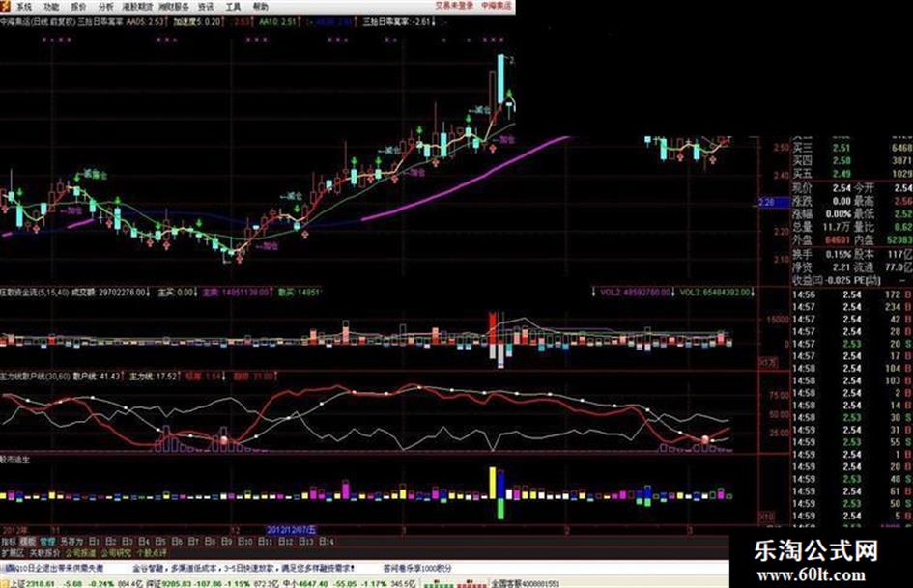The width and height of the screenshot is (913, 588).
Task: Open the 工具 menu
Action: 233,7
